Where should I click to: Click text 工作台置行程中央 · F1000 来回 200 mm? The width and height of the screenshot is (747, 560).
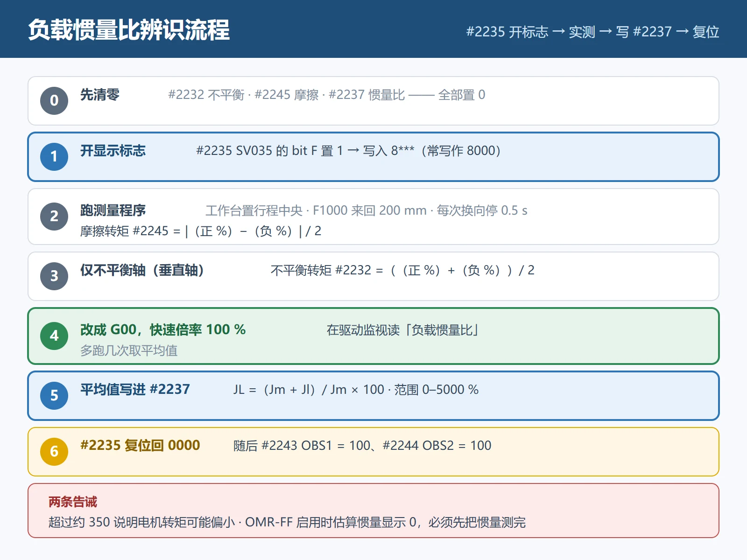click(316, 210)
